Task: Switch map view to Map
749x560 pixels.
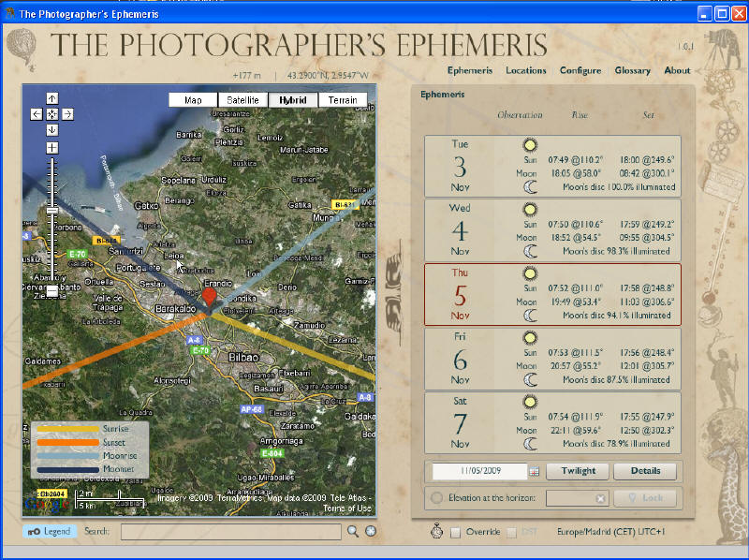Action: (x=193, y=100)
